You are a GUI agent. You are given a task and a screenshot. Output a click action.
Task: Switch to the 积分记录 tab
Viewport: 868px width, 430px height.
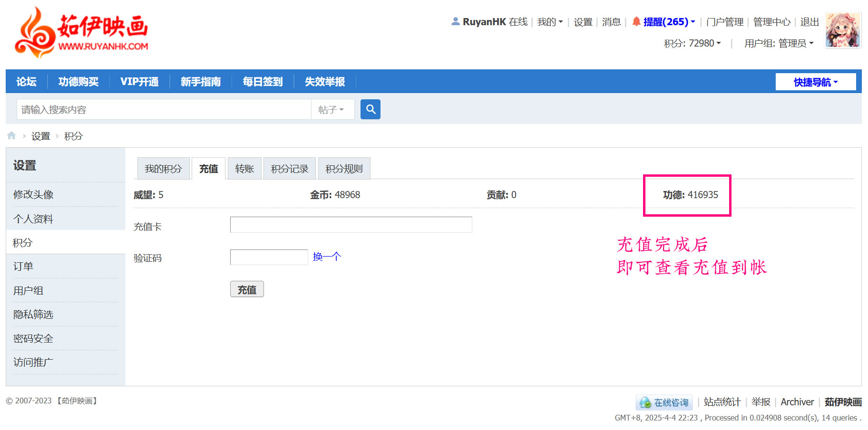pos(289,169)
